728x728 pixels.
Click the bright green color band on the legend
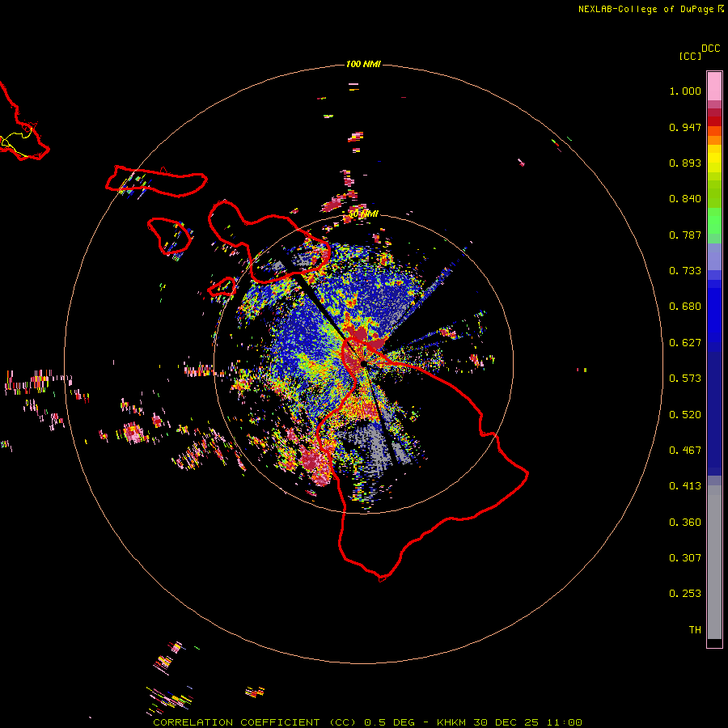point(714,220)
